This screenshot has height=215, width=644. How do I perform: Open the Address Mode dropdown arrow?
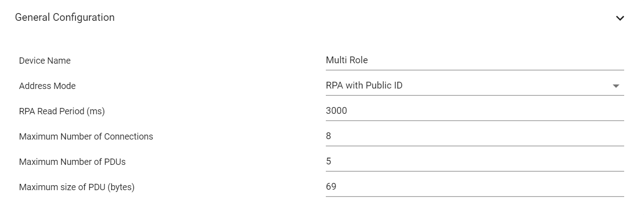(x=616, y=86)
